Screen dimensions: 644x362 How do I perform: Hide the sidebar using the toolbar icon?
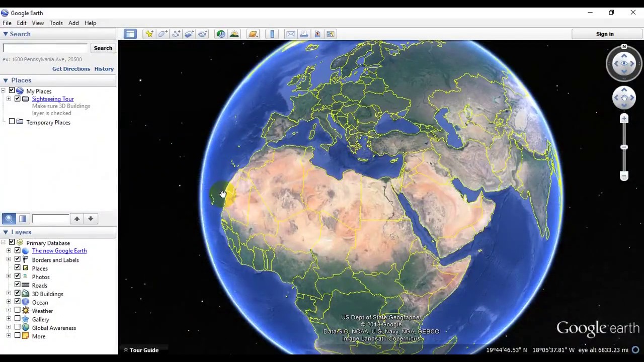[130, 34]
